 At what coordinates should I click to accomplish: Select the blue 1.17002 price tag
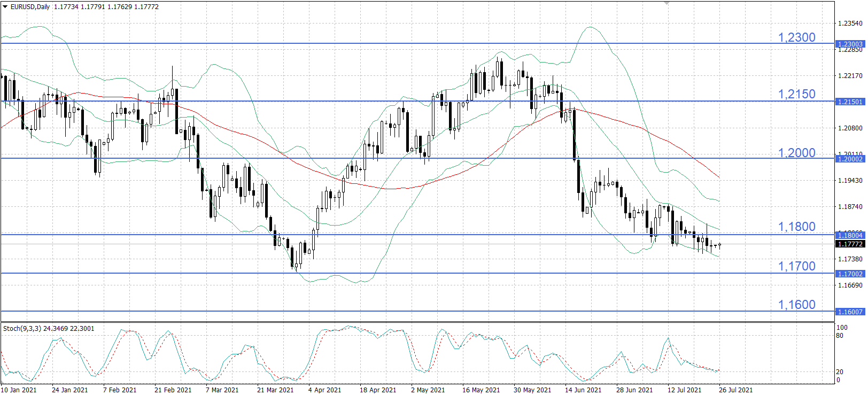(x=850, y=274)
